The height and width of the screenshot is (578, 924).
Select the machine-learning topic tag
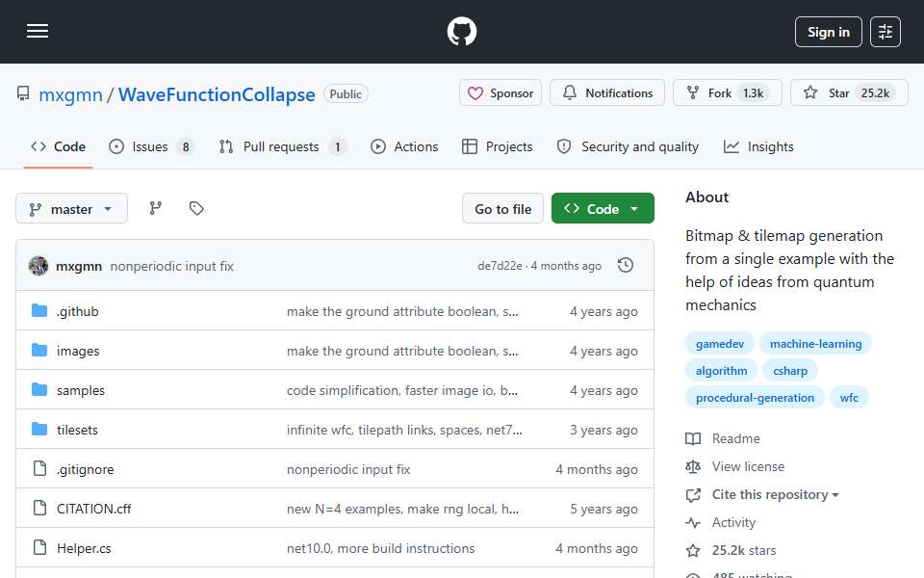[815, 344]
